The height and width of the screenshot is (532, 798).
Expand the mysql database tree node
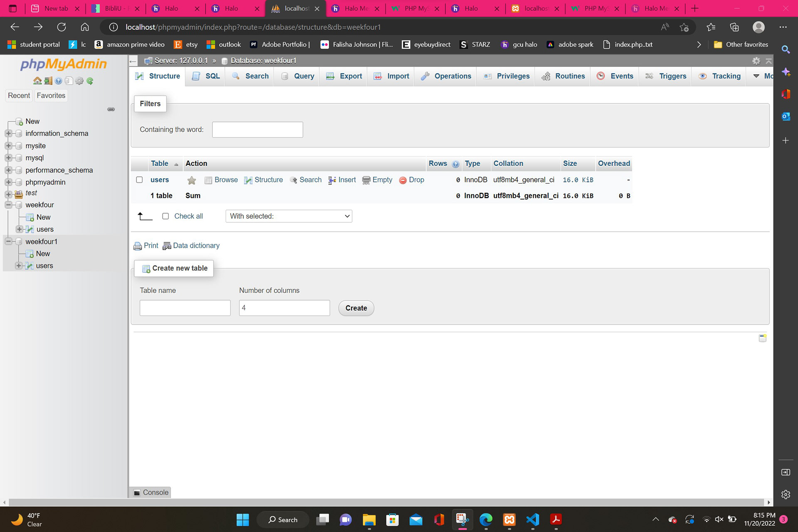[8, 158]
